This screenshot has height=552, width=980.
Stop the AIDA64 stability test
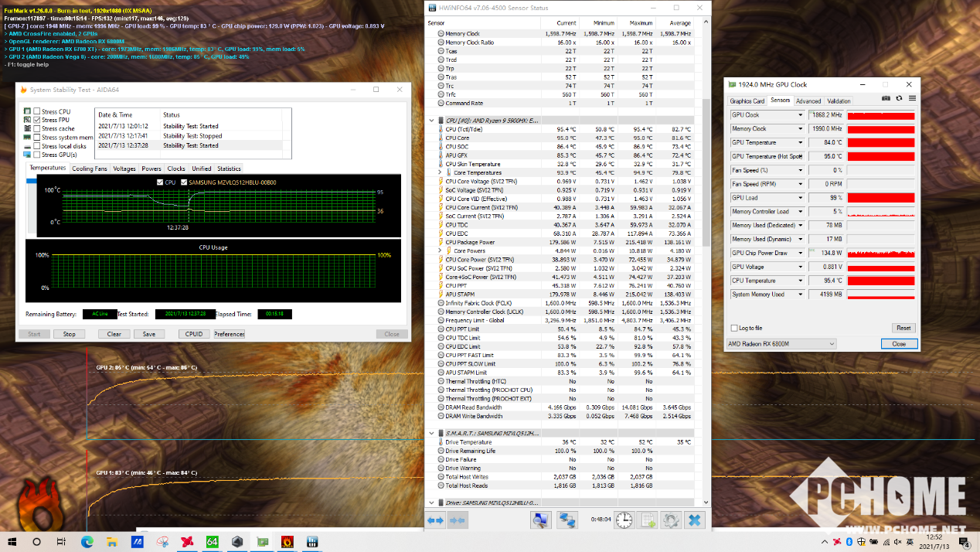[x=69, y=334]
